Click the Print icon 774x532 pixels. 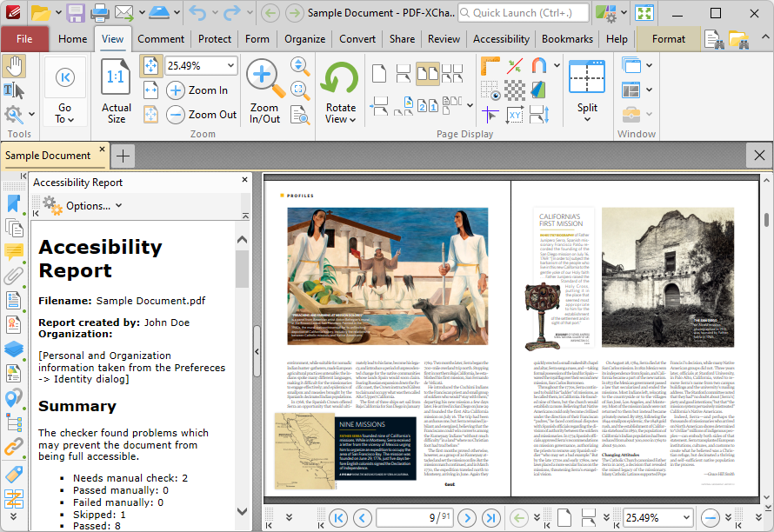pyautogui.click(x=100, y=13)
